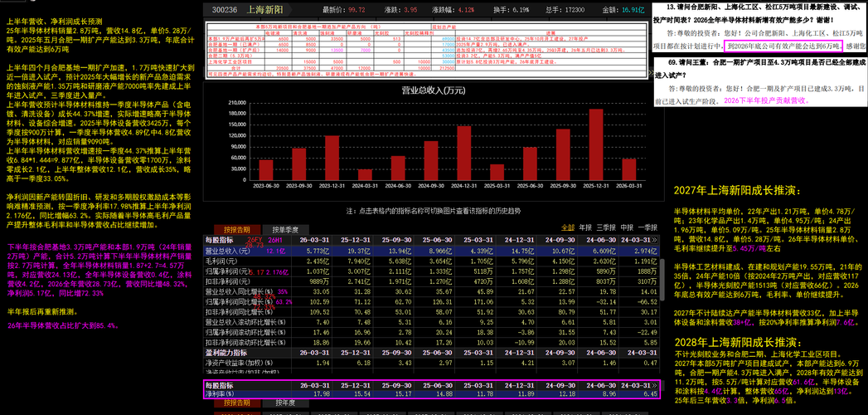868x415 pixels.
Task: Click the chart bar for 2023-12-31
Action: (x=332, y=157)
